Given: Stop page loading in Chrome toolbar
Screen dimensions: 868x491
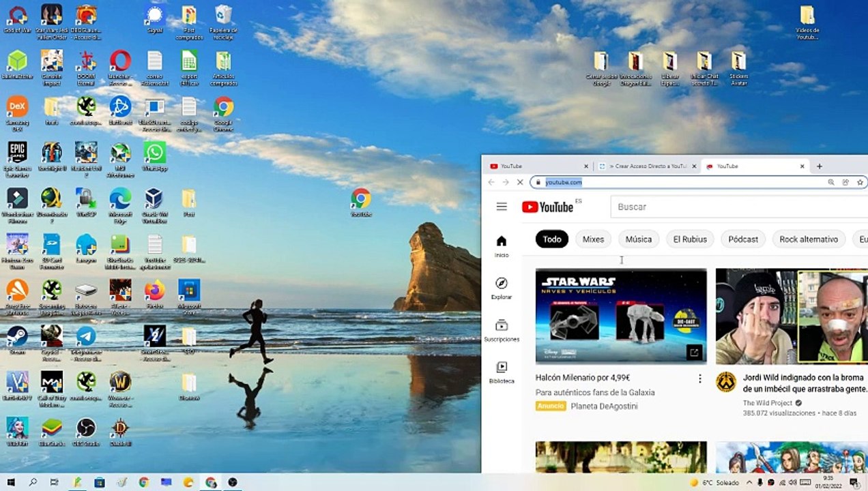Looking at the screenshot, I should click(520, 182).
